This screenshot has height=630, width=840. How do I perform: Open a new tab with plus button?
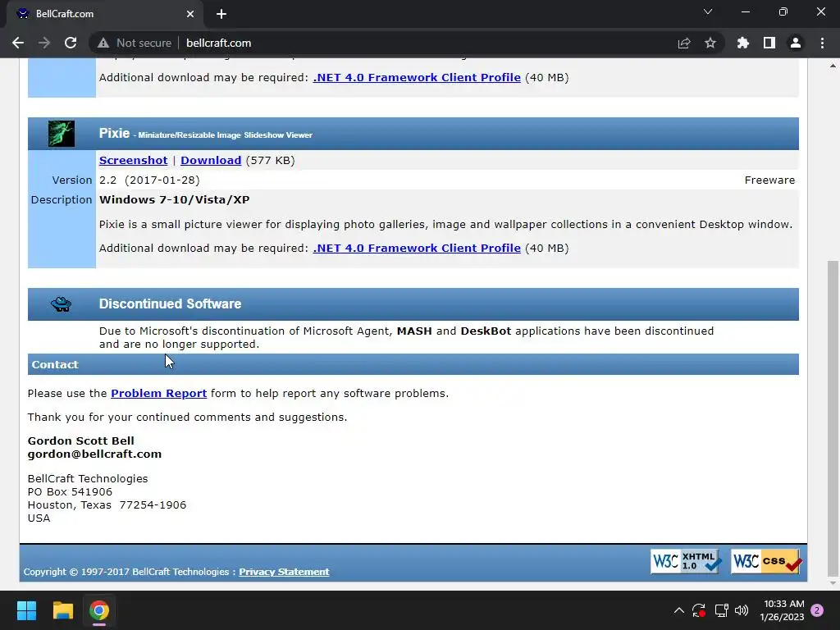(221, 14)
